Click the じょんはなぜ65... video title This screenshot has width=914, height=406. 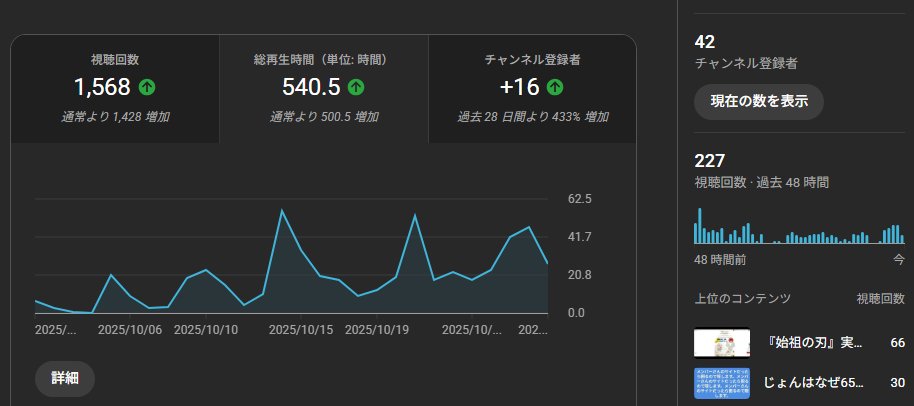[814, 383]
